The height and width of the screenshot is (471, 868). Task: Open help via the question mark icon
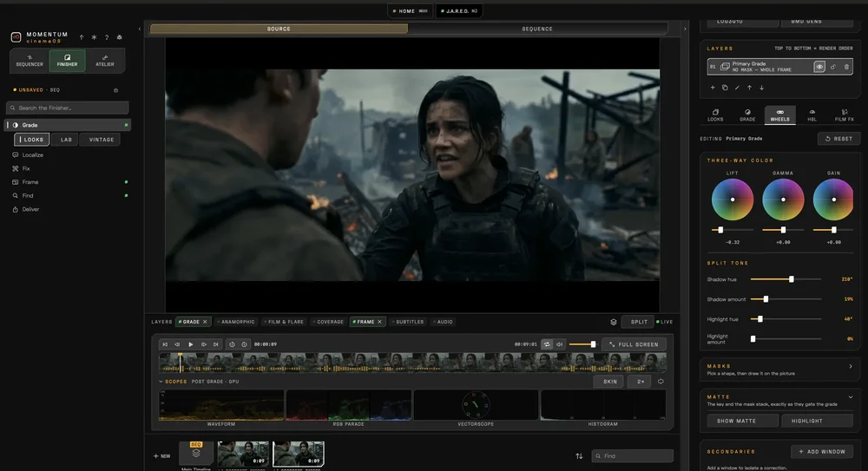(x=107, y=37)
